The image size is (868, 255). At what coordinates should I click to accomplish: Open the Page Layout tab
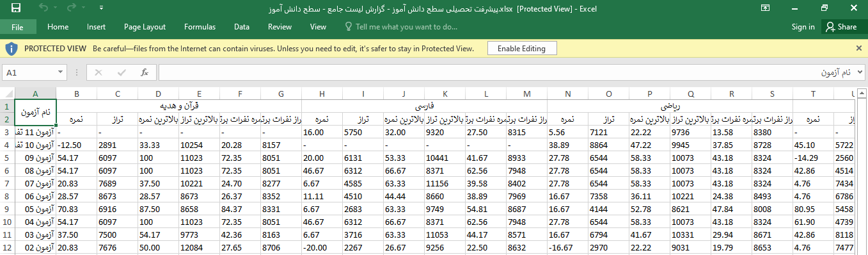[x=145, y=27]
